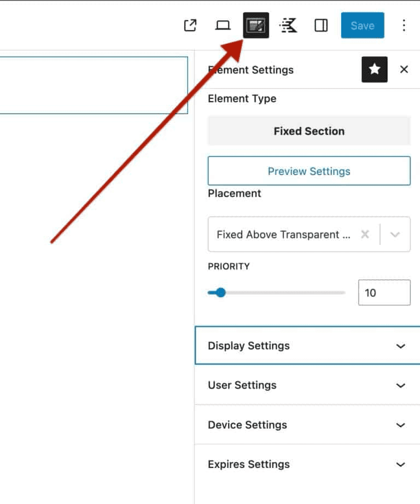Viewport: 420px width, 504px height.
Task: Click the Preview Settings button
Action: [x=309, y=171]
